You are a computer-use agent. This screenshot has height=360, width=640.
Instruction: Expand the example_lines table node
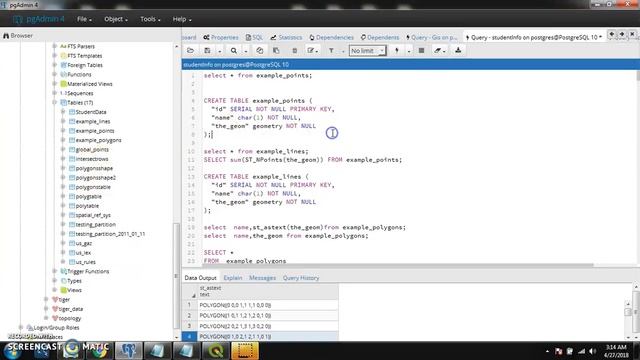[x=63, y=121]
